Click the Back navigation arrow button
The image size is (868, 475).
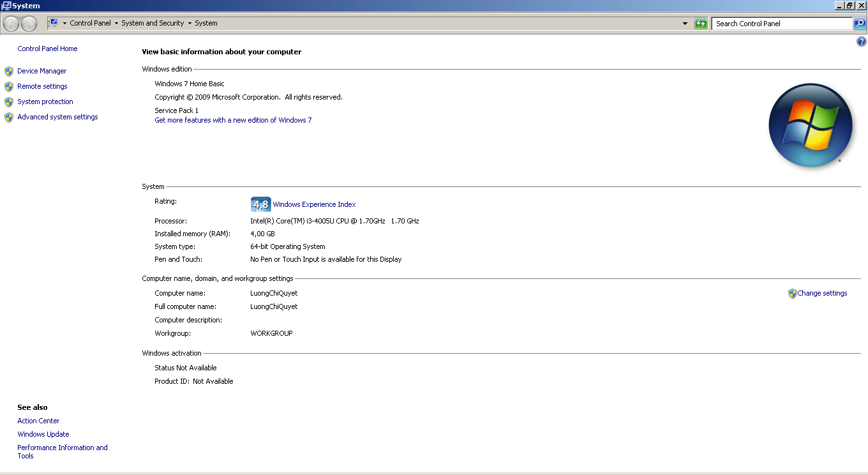[11, 24]
